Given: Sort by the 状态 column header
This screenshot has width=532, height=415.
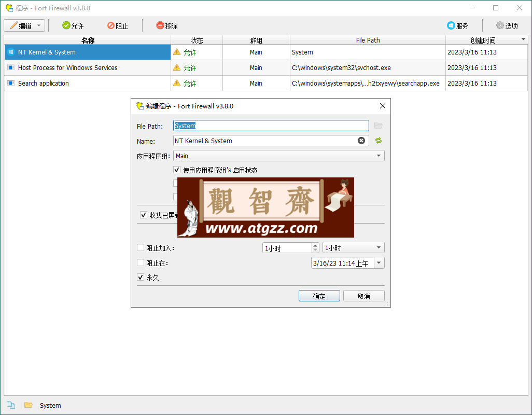Looking at the screenshot, I should click(x=197, y=40).
